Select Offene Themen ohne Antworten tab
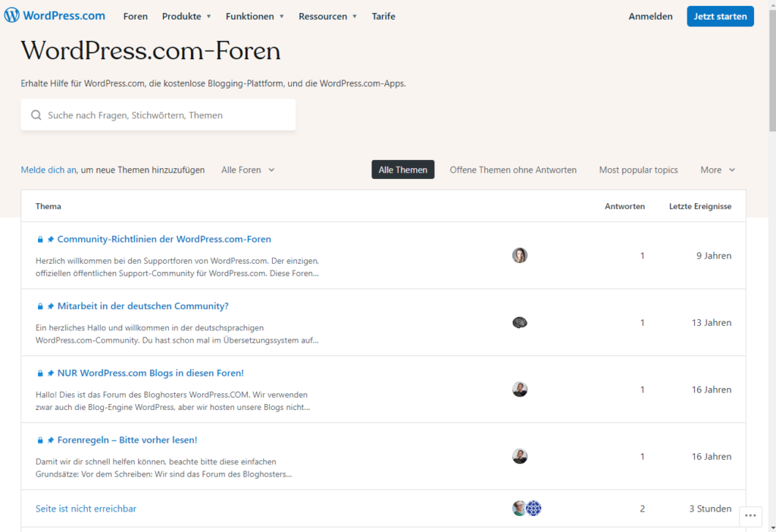Viewport: 776px width, 532px height. point(513,170)
